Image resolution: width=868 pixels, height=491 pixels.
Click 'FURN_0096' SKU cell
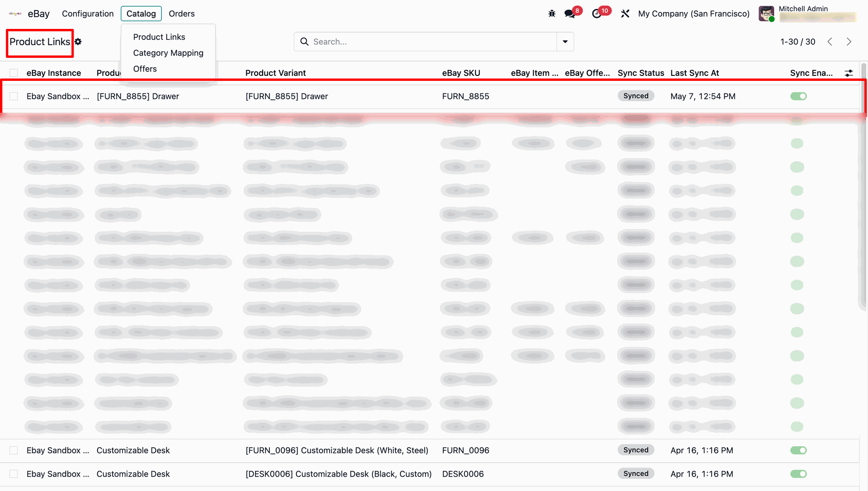pyautogui.click(x=466, y=450)
